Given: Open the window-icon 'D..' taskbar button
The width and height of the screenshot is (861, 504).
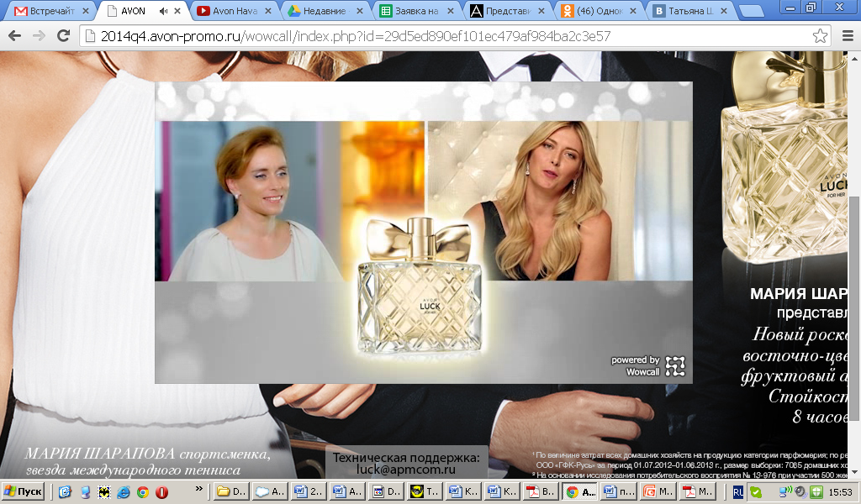Looking at the screenshot, I should point(387,492).
